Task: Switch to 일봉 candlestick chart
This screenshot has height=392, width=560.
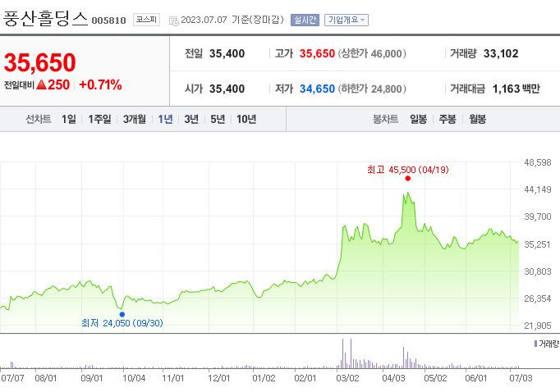Action: click(418, 119)
